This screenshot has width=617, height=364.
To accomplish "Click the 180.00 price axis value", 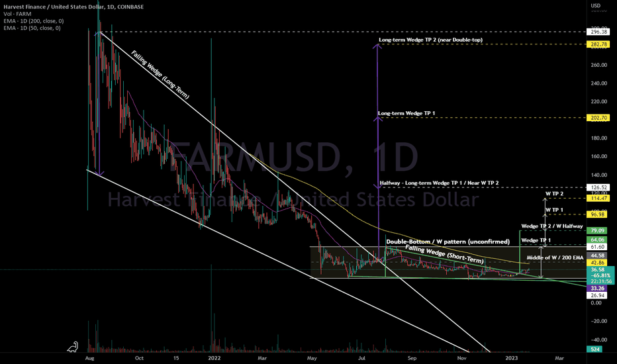I will coord(598,138).
